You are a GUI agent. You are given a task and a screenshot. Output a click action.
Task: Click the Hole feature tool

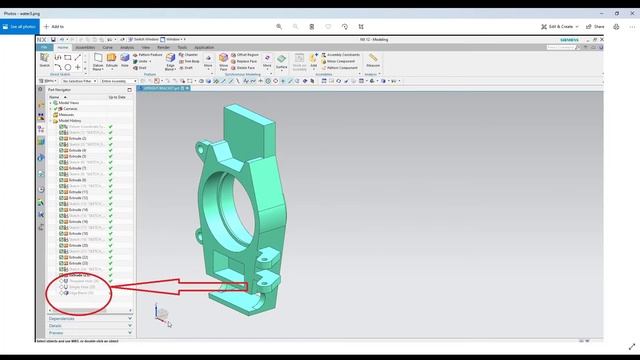click(x=124, y=60)
